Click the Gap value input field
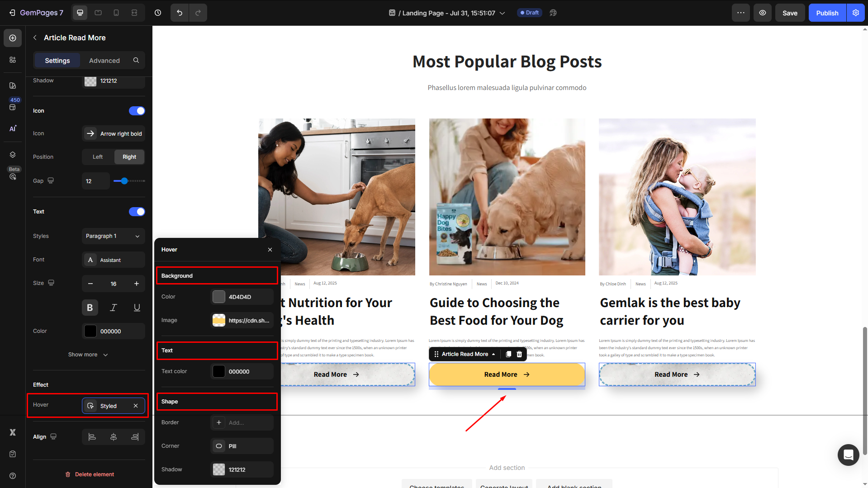Viewport: 868px width, 488px height. coord(96,181)
